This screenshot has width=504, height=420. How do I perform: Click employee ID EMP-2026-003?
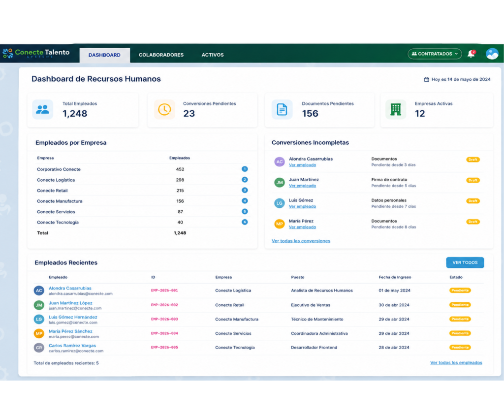tap(164, 319)
